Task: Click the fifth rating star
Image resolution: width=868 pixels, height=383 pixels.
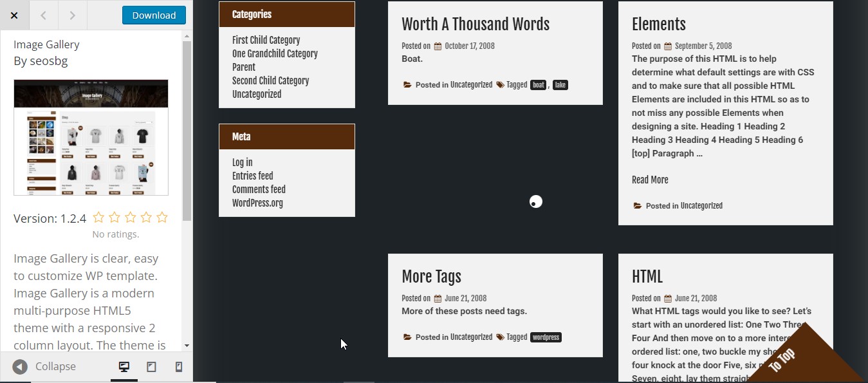Action: (x=162, y=218)
